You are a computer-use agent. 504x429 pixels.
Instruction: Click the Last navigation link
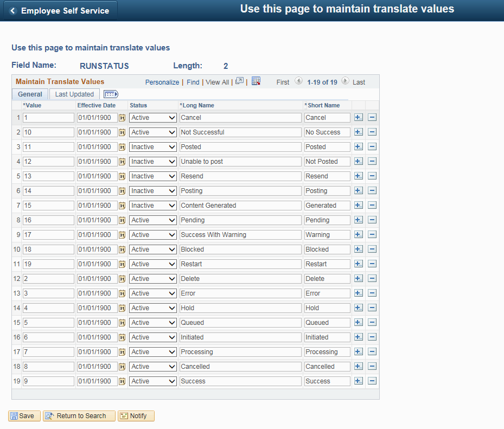(x=359, y=82)
